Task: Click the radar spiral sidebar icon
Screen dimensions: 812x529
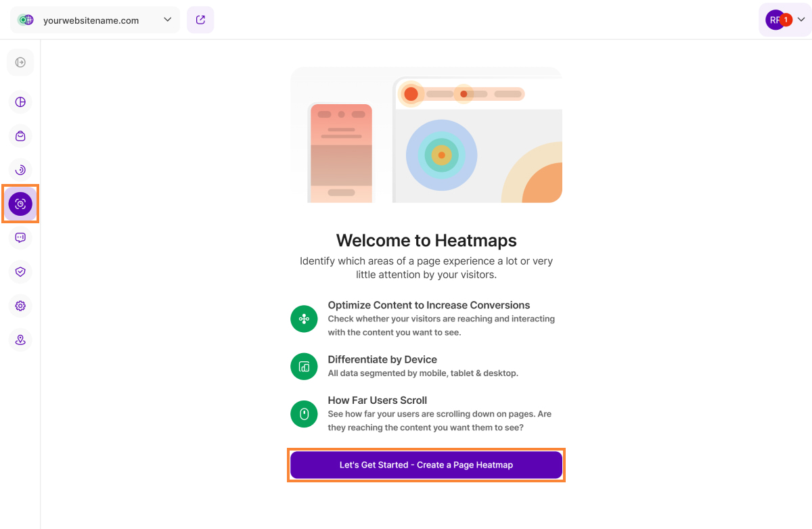Action: [20, 170]
